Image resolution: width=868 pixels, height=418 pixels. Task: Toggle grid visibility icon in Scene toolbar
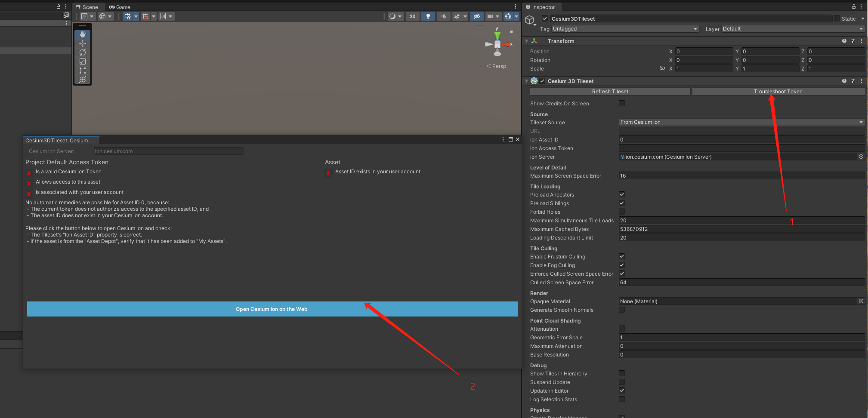coord(128,16)
